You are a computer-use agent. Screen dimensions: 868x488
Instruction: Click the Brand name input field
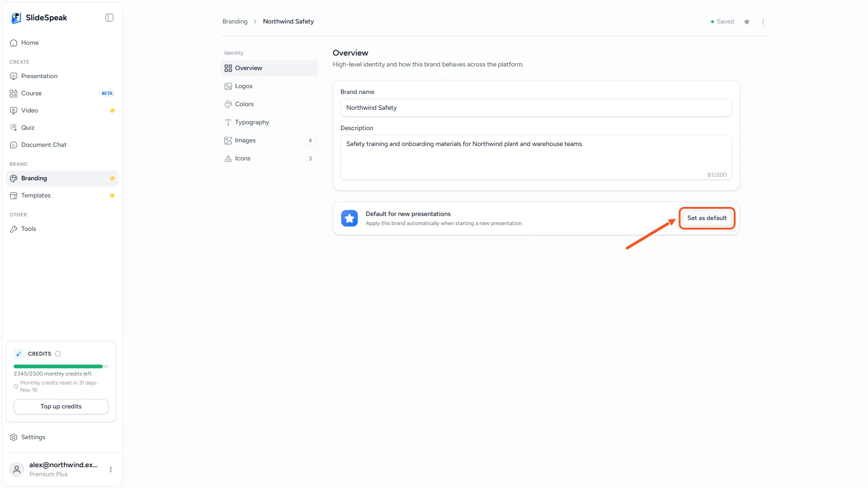pyautogui.click(x=536, y=108)
